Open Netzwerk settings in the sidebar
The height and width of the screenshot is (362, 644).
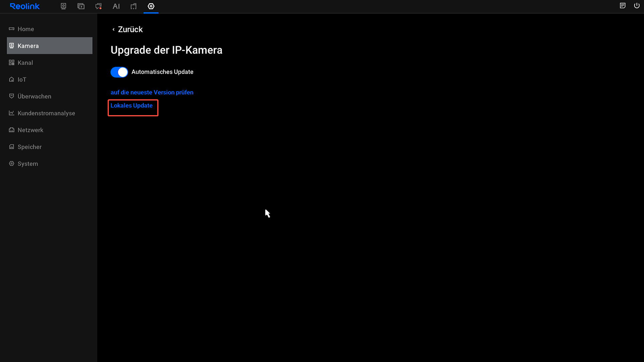[50, 130]
